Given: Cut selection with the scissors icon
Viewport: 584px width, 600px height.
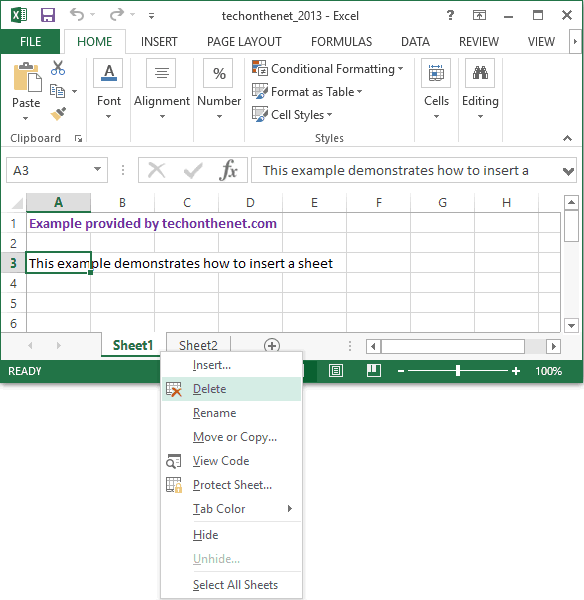Looking at the screenshot, I should point(58,68).
